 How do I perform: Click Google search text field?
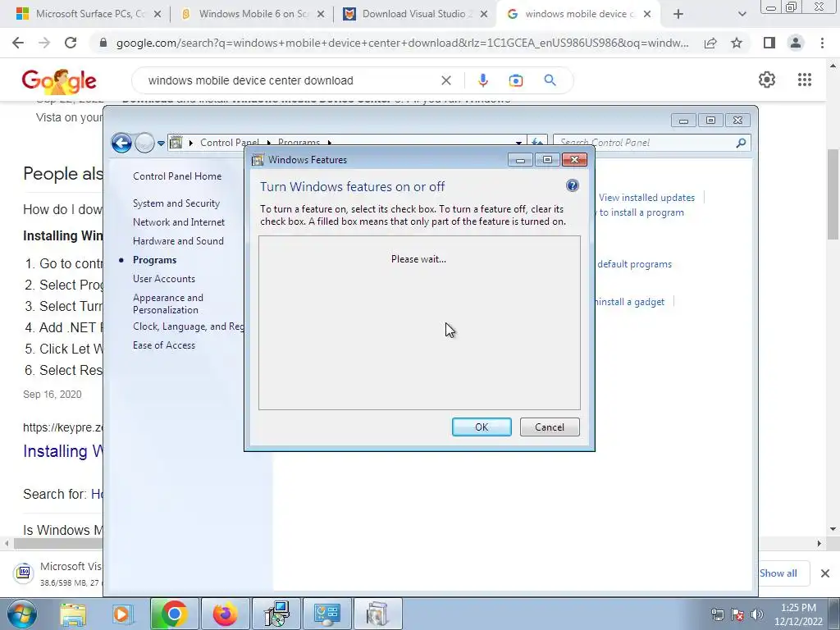[x=290, y=80]
